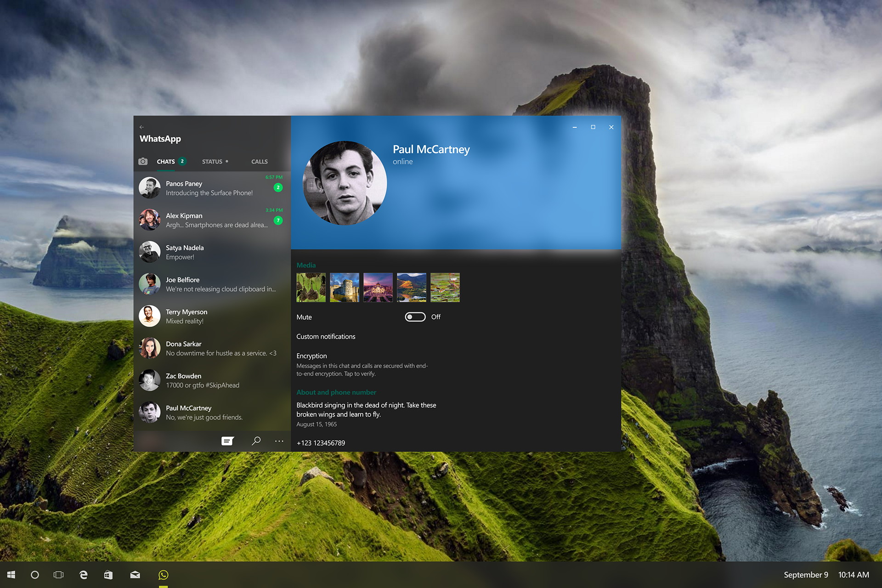The image size is (882, 588).
Task: Click the 6:57 PM timestamp
Action: (x=274, y=177)
